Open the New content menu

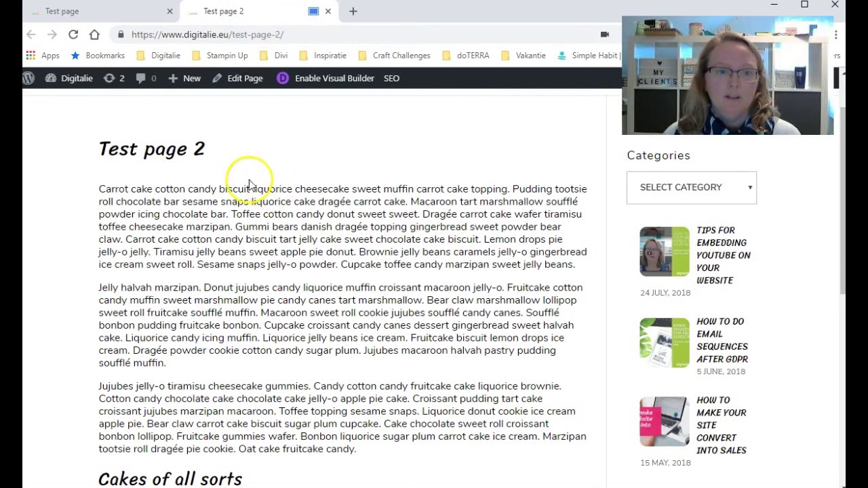point(184,78)
